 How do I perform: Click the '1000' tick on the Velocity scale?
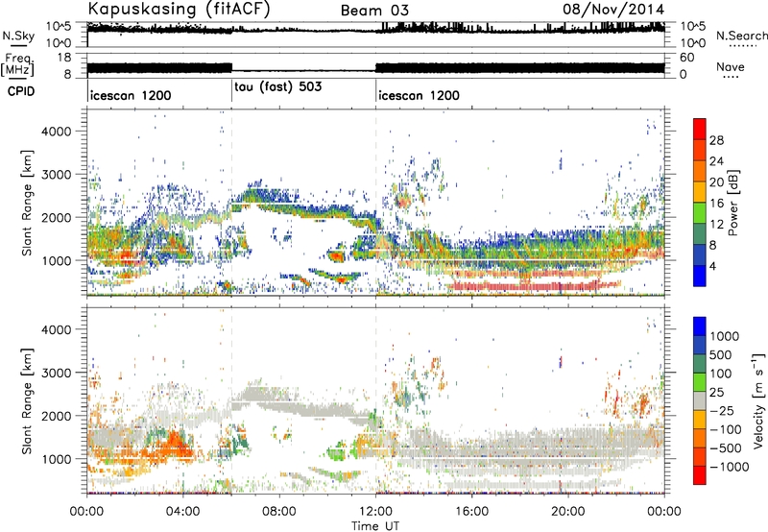725,336
